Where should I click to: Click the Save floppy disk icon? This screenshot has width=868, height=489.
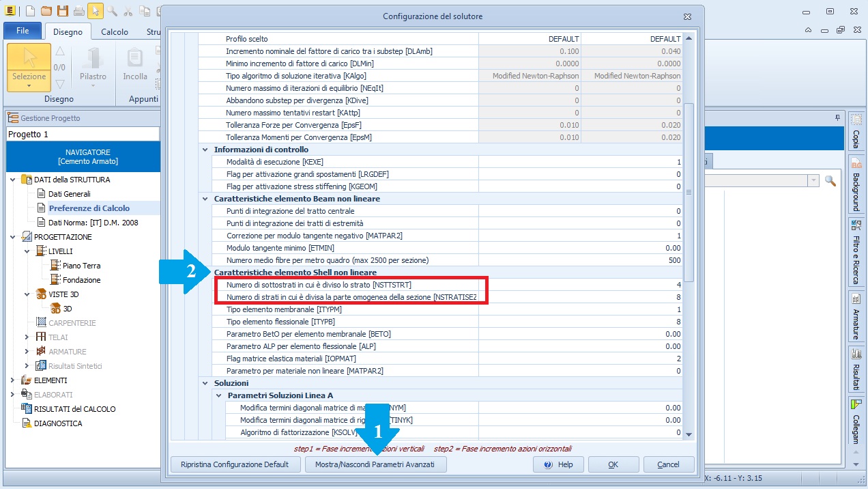62,11
